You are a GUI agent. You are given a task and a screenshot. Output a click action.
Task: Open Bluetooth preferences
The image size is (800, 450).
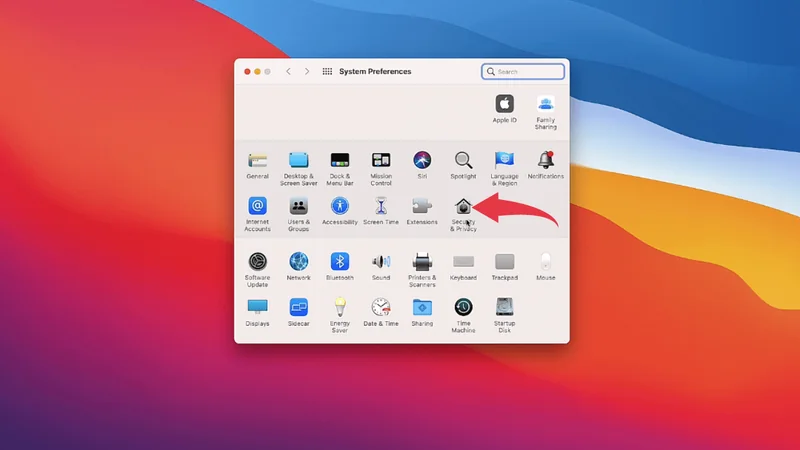340,262
